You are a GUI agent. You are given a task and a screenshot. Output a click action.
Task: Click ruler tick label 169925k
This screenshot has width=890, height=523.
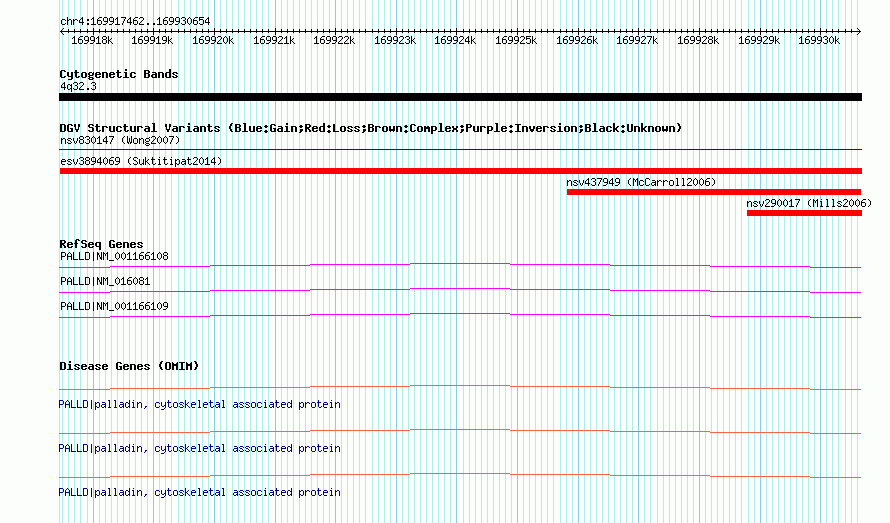point(516,40)
